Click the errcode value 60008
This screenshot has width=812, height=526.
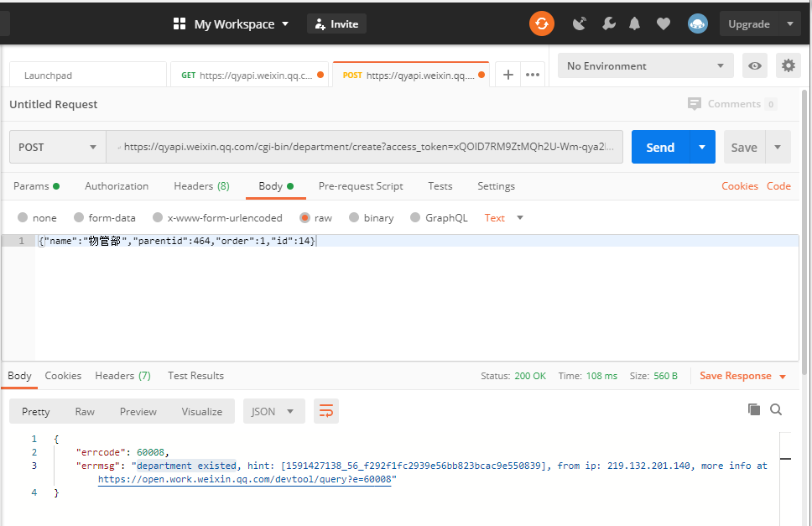[x=150, y=452]
